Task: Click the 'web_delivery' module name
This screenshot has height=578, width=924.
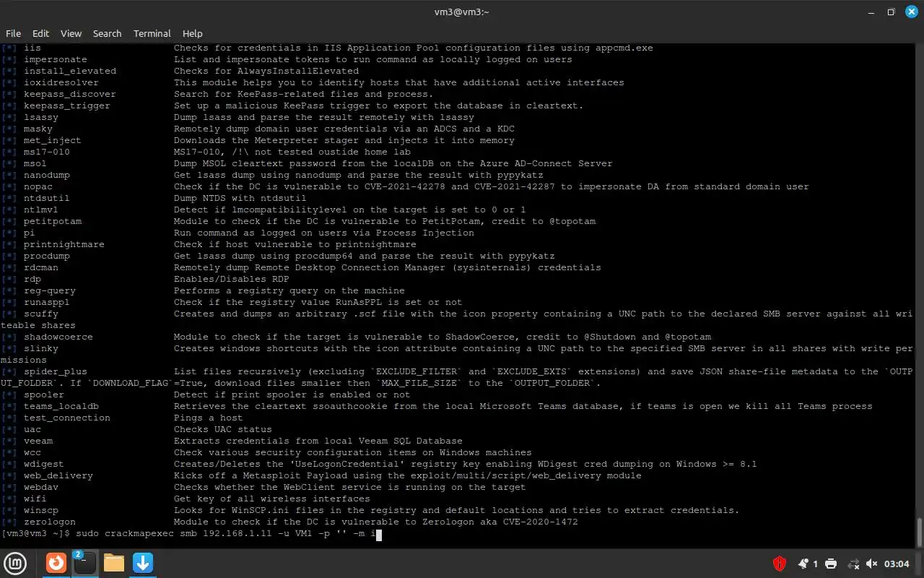Action: tap(58, 475)
